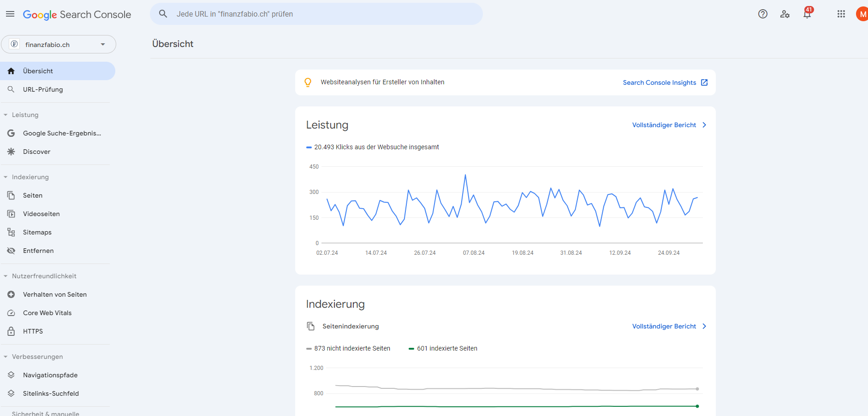Click the home icon next to Übersicht
Image resolution: width=868 pixels, height=416 pixels.
click(x=11, y=71)
